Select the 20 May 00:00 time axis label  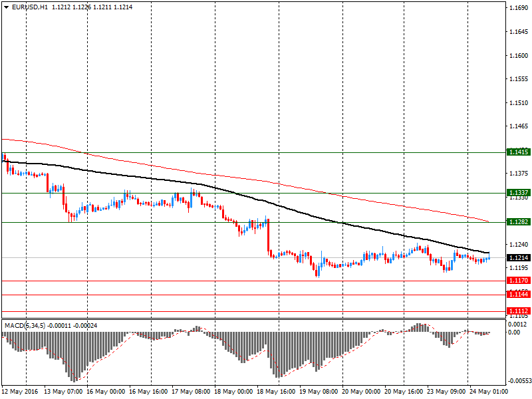coord(361,392)
